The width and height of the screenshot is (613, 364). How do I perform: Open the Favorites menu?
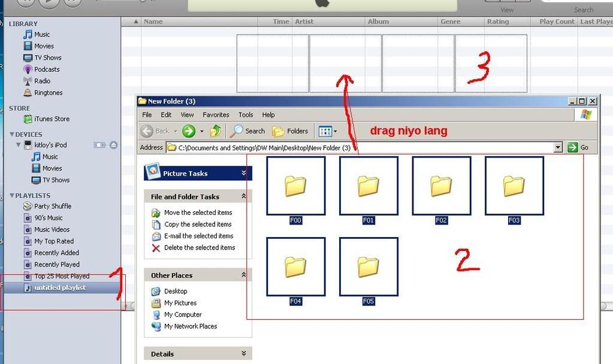(216, 115)
